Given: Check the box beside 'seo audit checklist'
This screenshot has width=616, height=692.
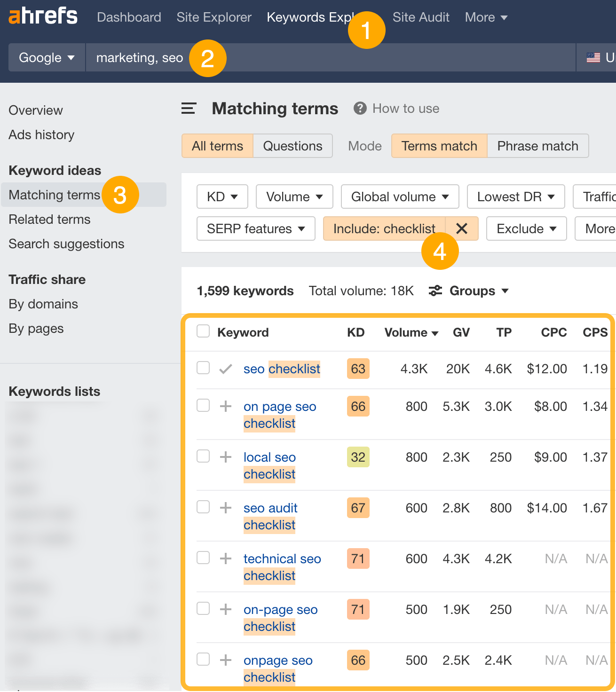Looking at the screenshot, I should (203, 507).
